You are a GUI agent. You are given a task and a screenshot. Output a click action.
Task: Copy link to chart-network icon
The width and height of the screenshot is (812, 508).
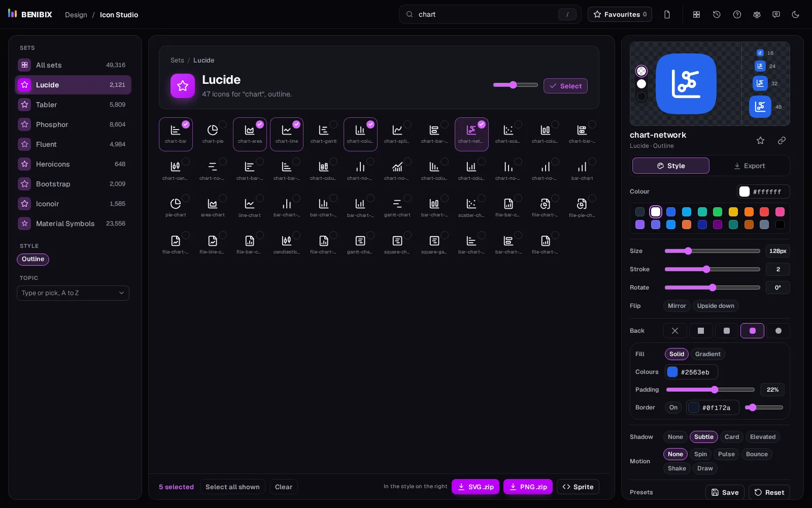[x=782, y=140]
